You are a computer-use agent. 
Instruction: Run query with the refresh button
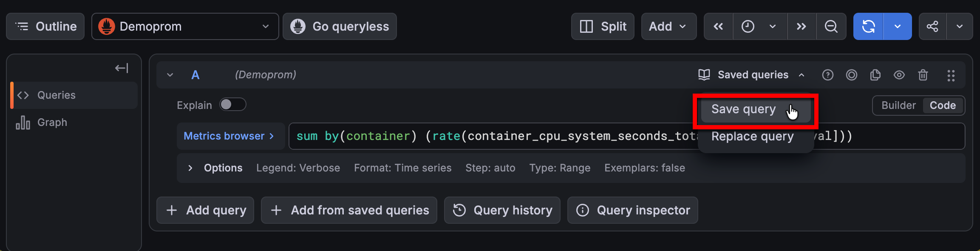click(868, 26)
